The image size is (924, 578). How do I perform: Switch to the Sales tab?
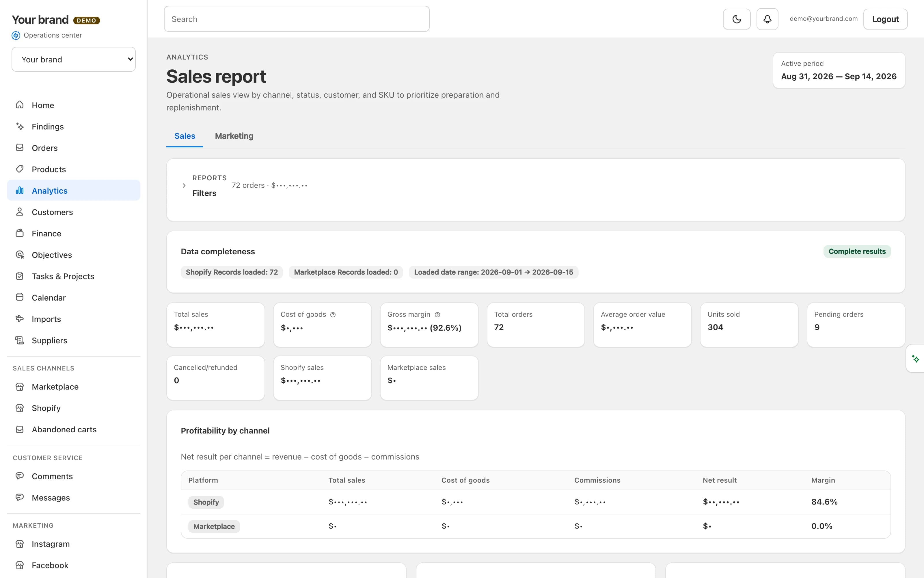185,136
